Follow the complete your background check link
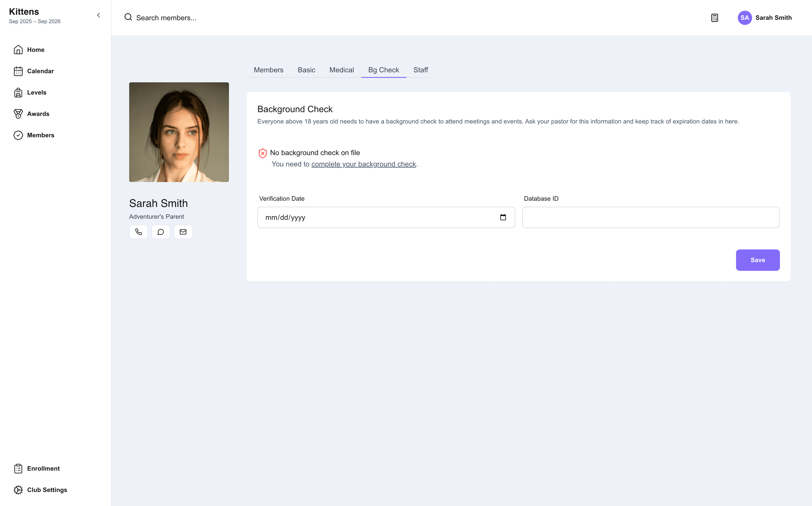The image size is (812, 506). tap(364, 164)
